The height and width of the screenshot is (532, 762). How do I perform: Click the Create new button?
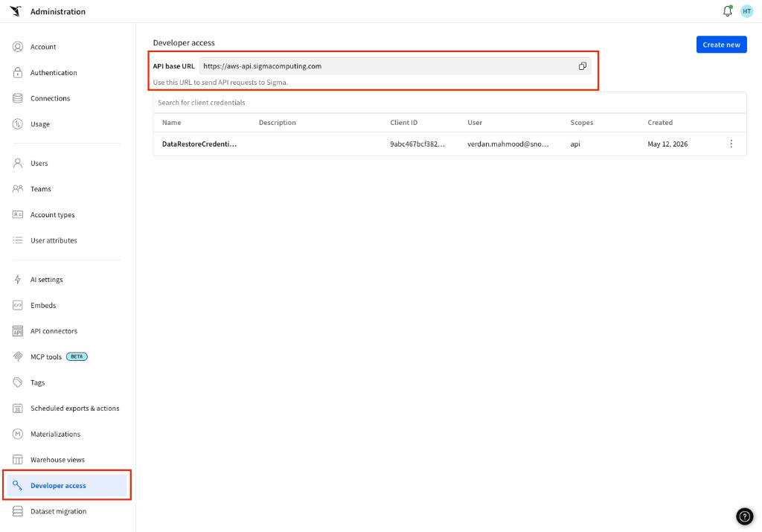[x=721, y=45]
